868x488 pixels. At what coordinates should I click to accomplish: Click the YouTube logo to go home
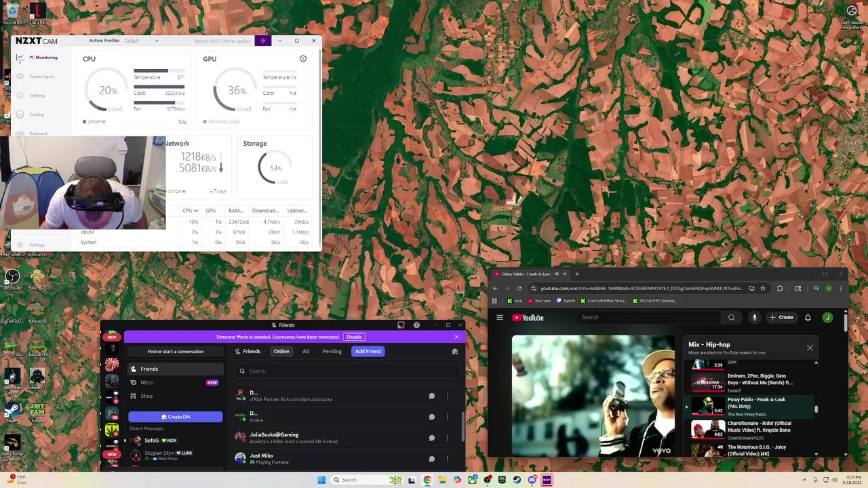528,317
